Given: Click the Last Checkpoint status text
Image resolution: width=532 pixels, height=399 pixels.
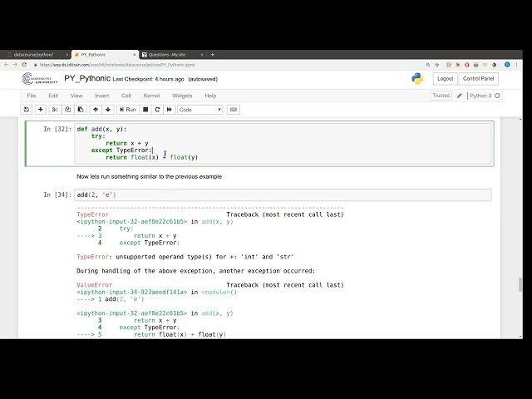Looking at the screenshot, I should click(148, 79).
